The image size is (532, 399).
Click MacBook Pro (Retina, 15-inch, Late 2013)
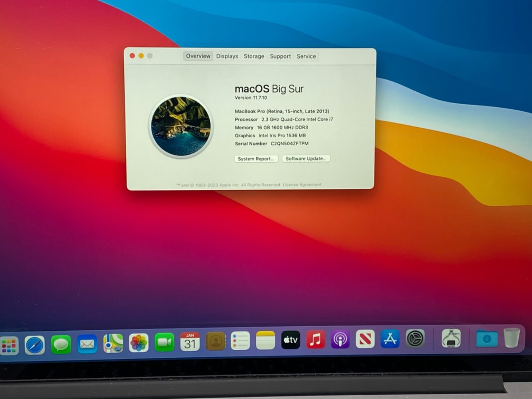282,111
